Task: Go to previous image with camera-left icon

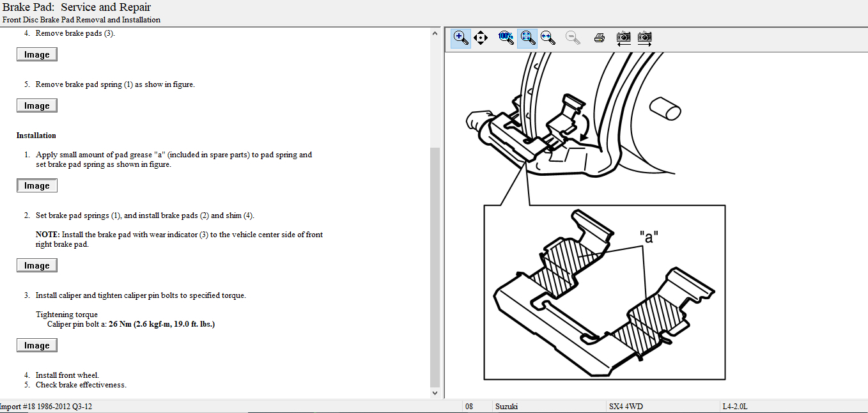Action: pyautogui.click(x=624, y=38)
